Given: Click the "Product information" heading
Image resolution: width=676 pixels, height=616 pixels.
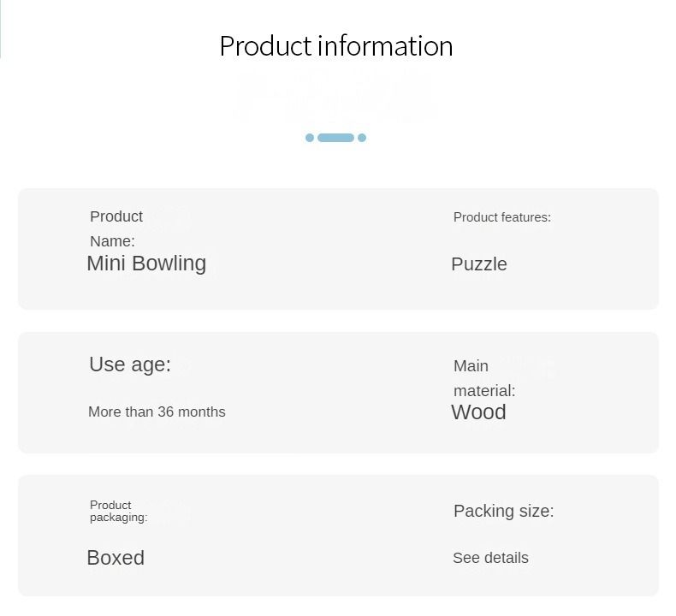Looking at the screenshot, I should pos(335,45).
